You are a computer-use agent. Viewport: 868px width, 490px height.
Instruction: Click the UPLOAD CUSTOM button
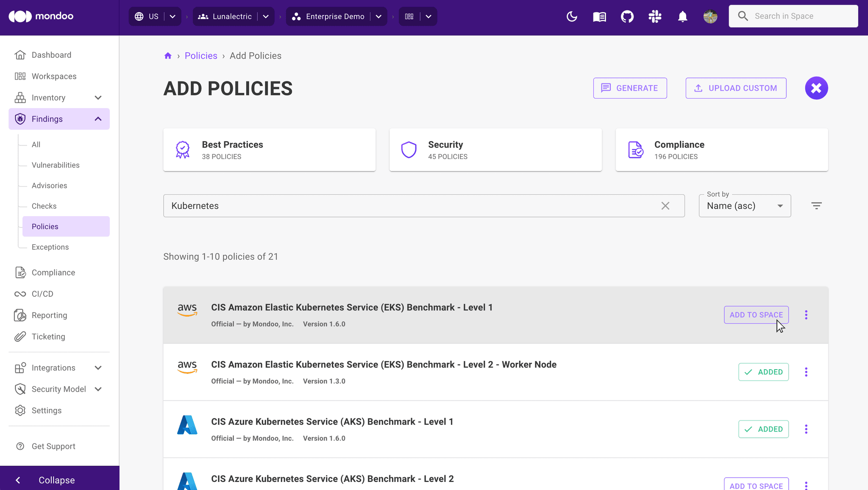coord(736,88)
